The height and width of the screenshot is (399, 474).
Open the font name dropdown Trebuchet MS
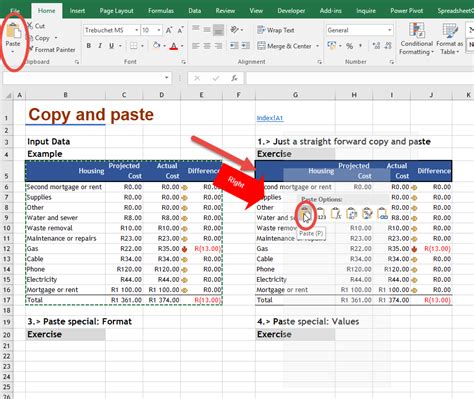(x=137, y=30)
